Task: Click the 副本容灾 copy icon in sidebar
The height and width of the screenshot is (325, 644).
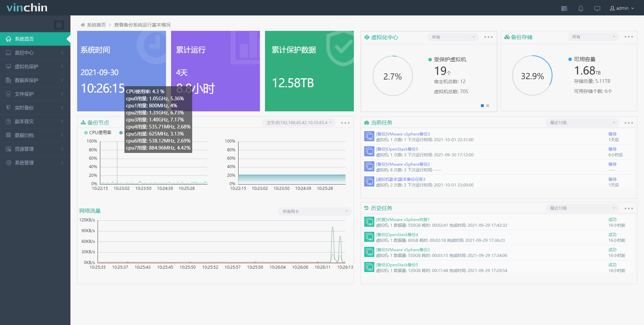Action: (8, 121)
